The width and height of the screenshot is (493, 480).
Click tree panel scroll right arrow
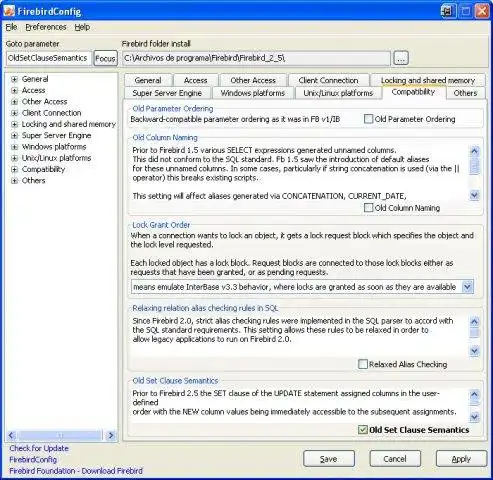[x=111, y=435]
